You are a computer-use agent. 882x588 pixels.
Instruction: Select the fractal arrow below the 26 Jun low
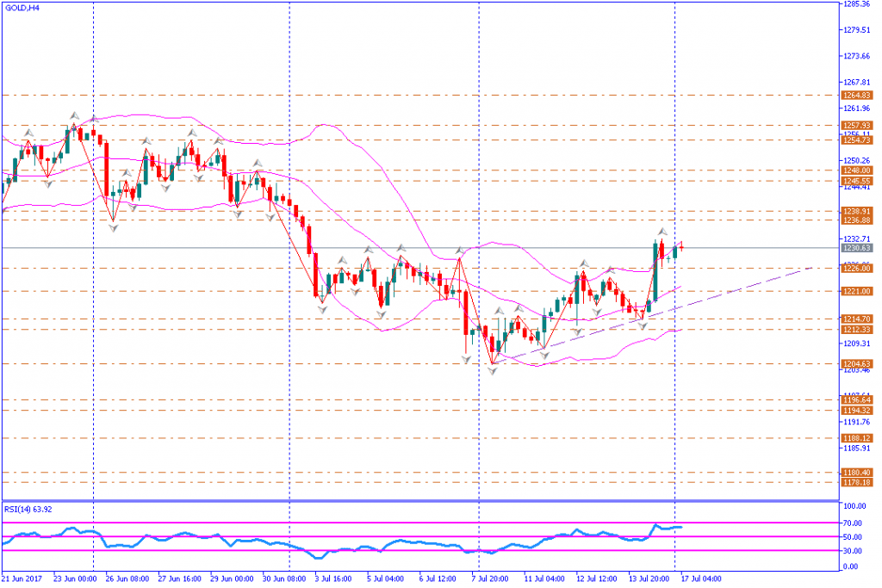[x=113, y=226]
